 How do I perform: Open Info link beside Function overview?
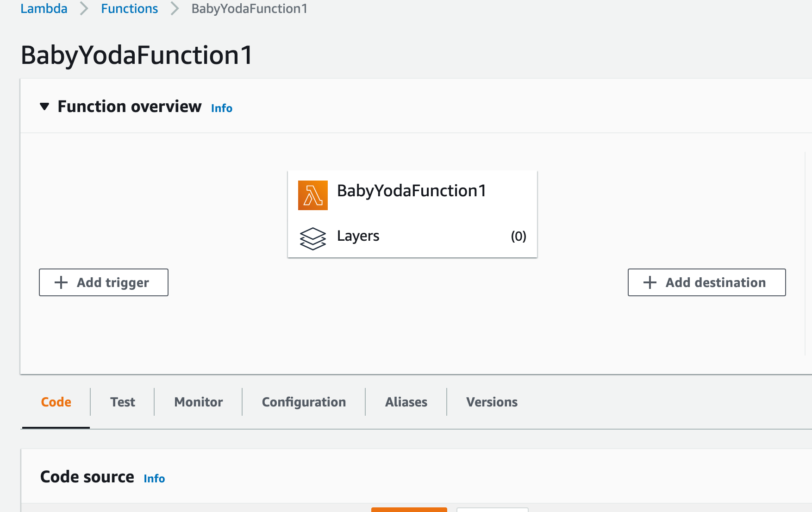tap(222, 108)
